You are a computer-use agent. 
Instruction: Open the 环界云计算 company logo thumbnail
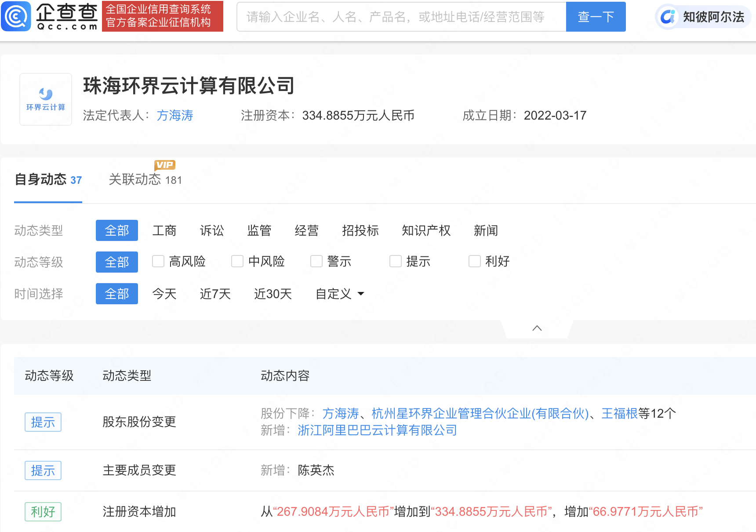tap(46, 99)
